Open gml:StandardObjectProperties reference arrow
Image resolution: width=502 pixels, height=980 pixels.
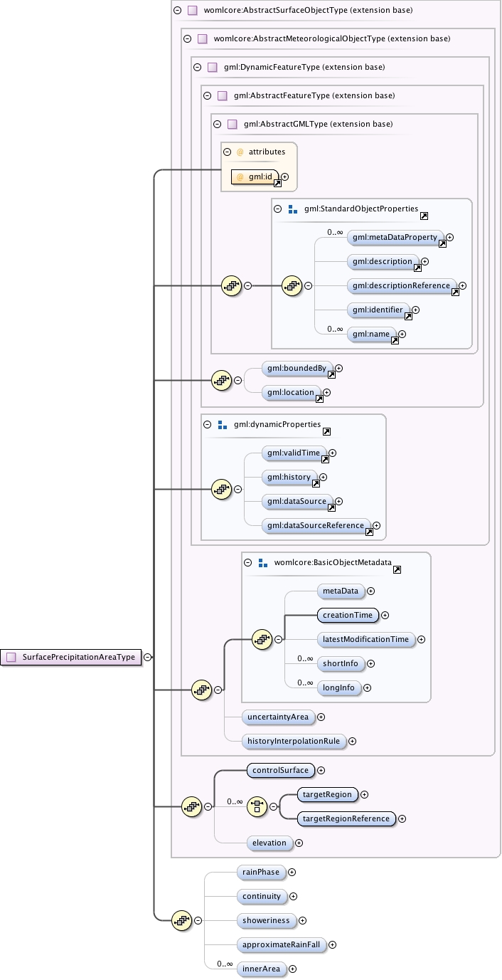(424, 216)
